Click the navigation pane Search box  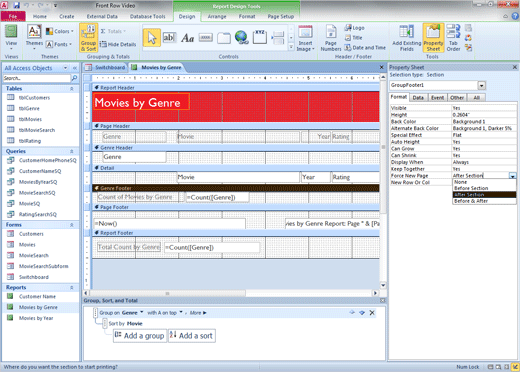pos(37,78)
